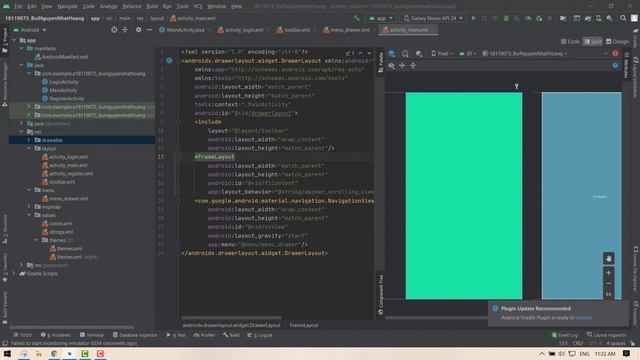640x360 pixels.
Task: Click the horizontal scrollbar under the code editor
Action: click(x=231, y=317)
